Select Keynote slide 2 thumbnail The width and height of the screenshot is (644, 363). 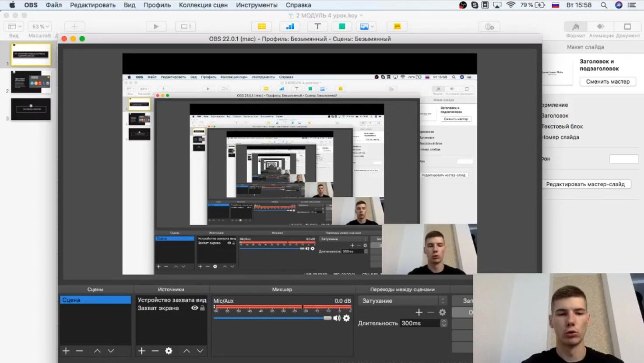point(31,82)
